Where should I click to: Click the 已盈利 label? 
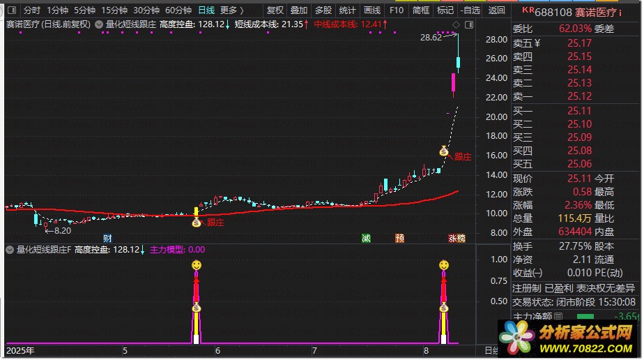click(x=558, y=289)
